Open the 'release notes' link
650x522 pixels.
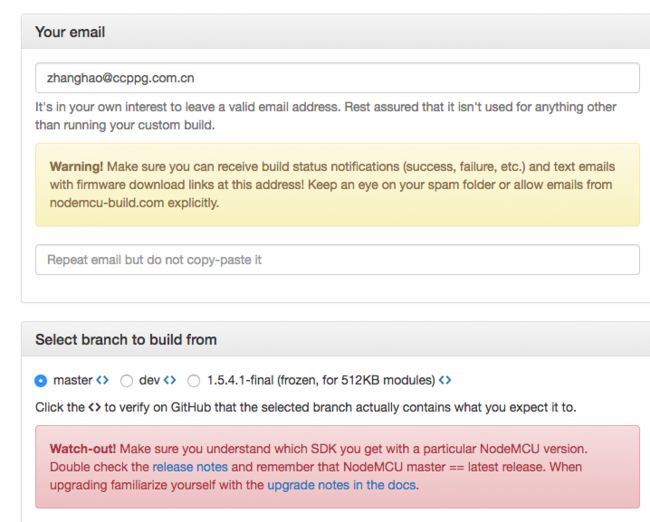[x=190, y=467]
